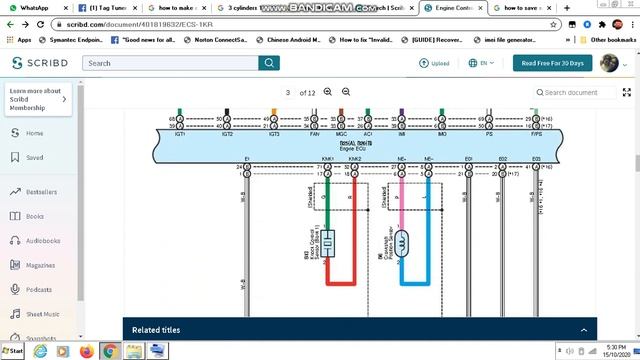This screenshot has width=640, height=360.
Task: Open Norton ConnectSafe bookmark
Action: 216,40
